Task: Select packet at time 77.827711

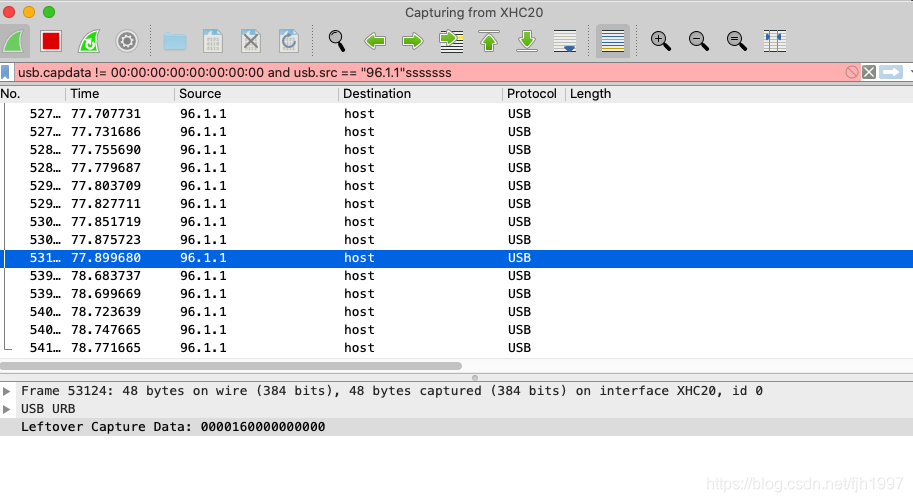Action: (x=456, y=204)
